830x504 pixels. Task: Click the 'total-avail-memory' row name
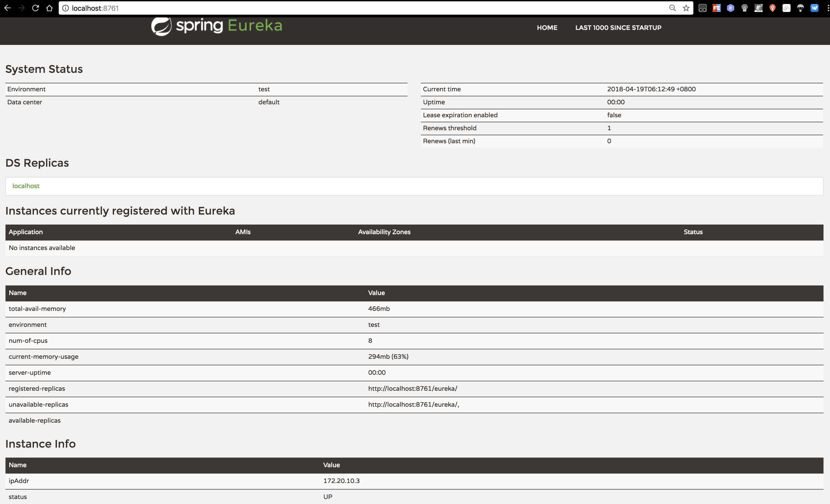[37, 309]
